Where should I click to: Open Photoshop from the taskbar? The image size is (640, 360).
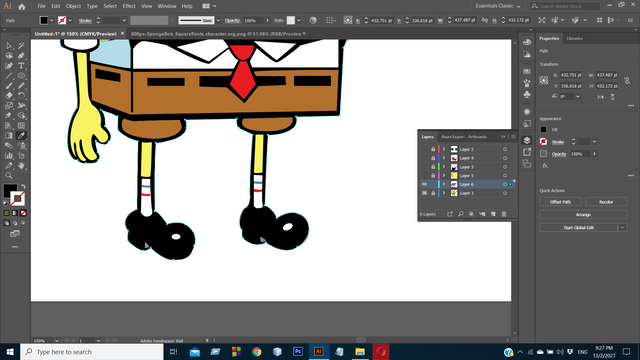(x=298, y=351)
